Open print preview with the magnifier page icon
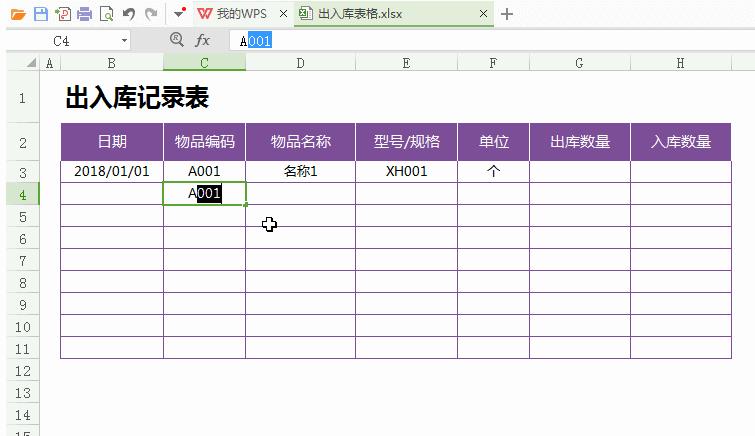 (106, 14)
